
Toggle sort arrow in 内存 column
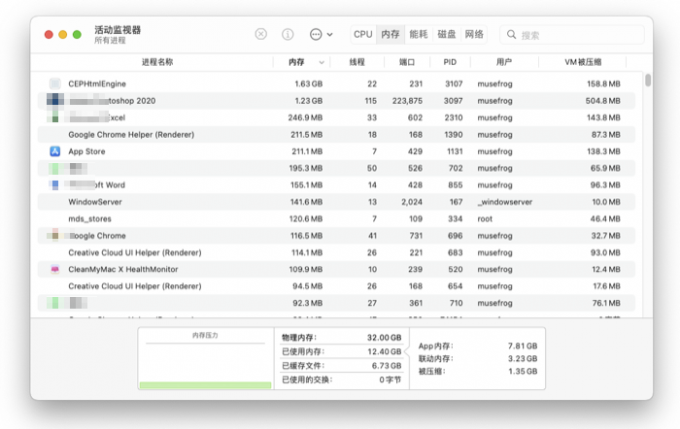point(321,62)
